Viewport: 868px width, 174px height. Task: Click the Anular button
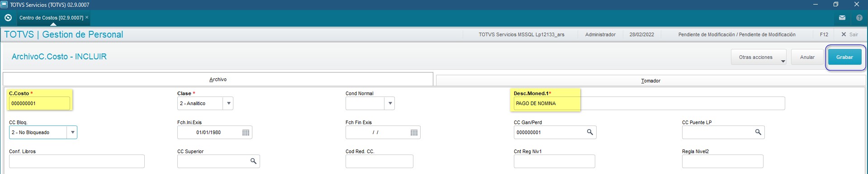click(807, 57)
